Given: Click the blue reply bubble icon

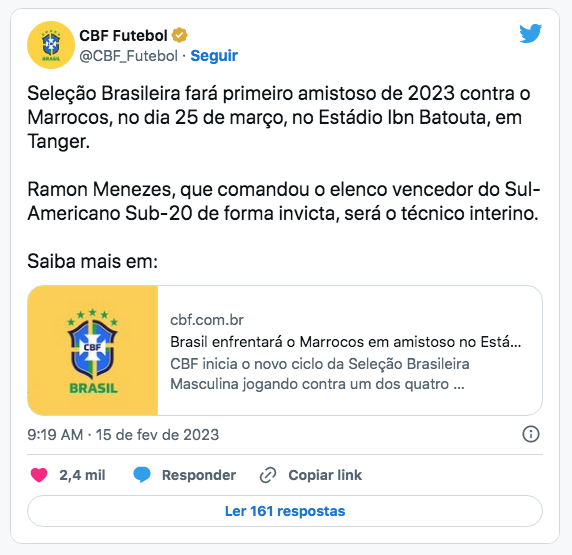Looking at the screenshot, I should click(x=142, y=475).
